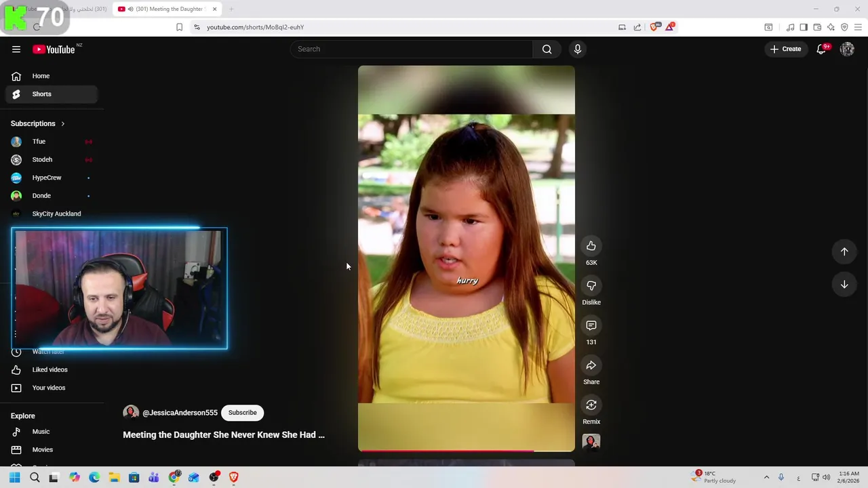This screenshot has width=868, height=488.
Task: Open the Donde subscription channel
Action: [x=52, y=196]
